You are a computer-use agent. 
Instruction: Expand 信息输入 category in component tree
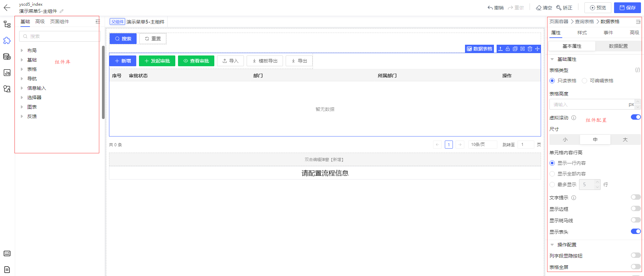pos(22,88)
